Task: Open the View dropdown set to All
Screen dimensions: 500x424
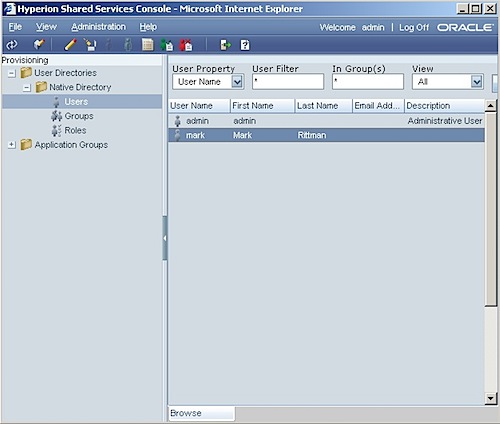Action: click(477, 82)
